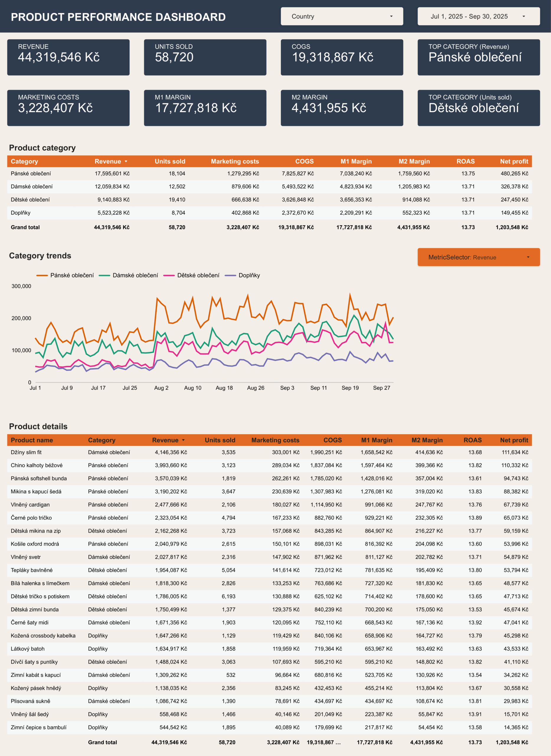Click sort arrow beside category table Revenue
This screenshot has height=756, width=551.
pos(126,162)
